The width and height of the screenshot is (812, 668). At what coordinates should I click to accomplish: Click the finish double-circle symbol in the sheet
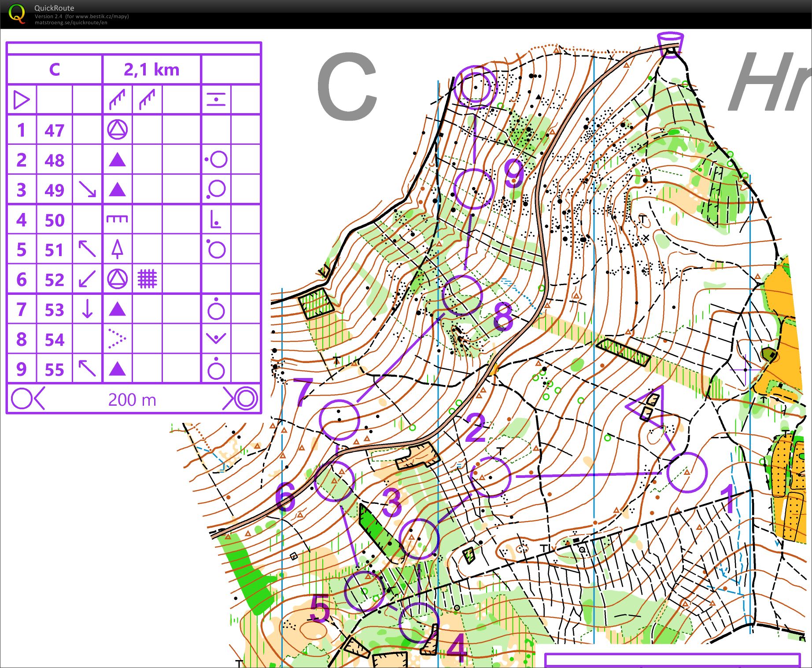(245, 400)
